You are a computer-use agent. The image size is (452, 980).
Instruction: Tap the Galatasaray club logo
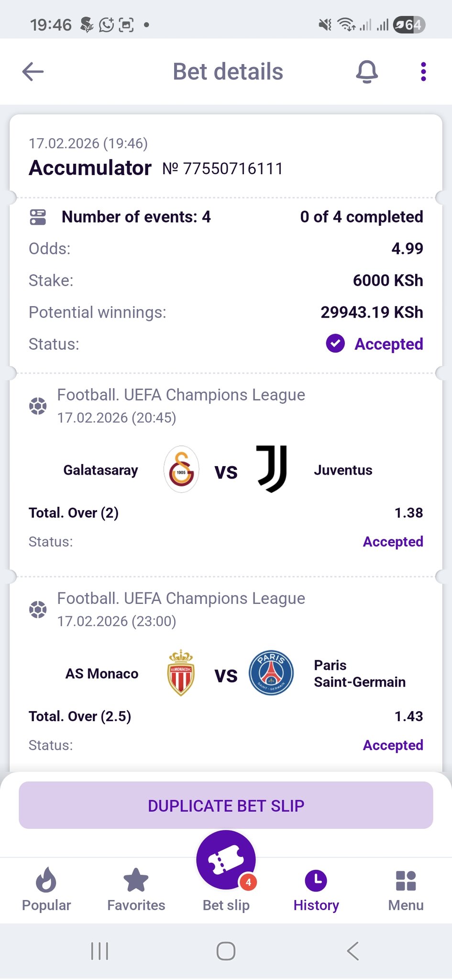pos(181,469)
